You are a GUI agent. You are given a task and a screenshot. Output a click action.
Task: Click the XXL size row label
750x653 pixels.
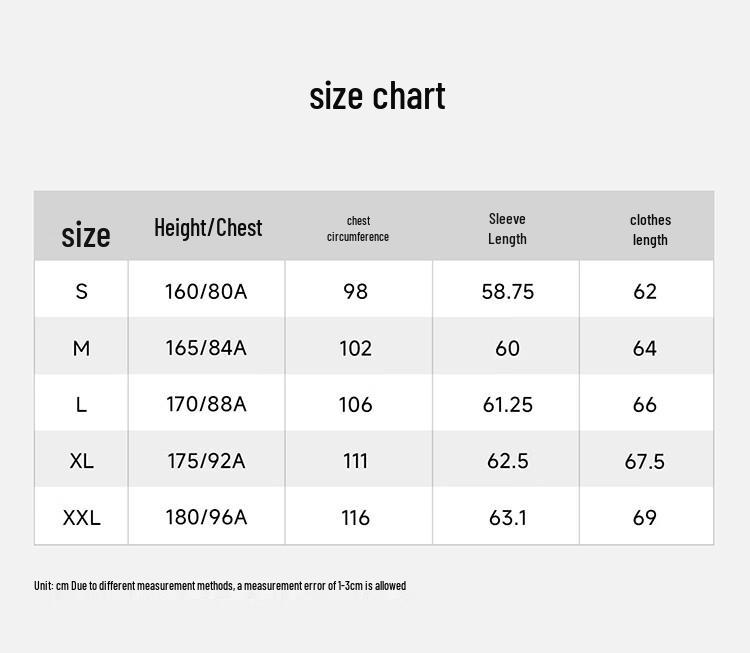(x=82, y=518)
